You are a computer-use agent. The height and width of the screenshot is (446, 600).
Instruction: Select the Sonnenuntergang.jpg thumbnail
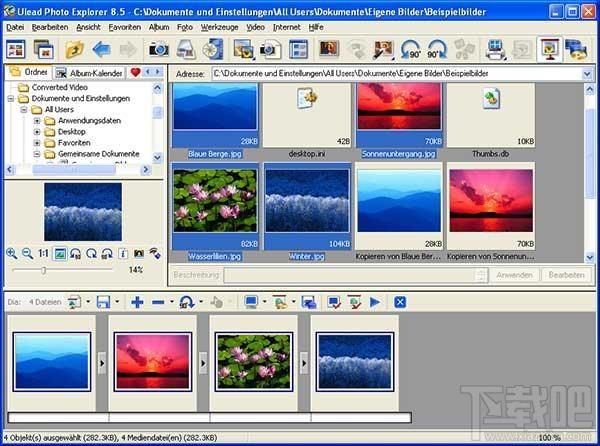point(399,115)
